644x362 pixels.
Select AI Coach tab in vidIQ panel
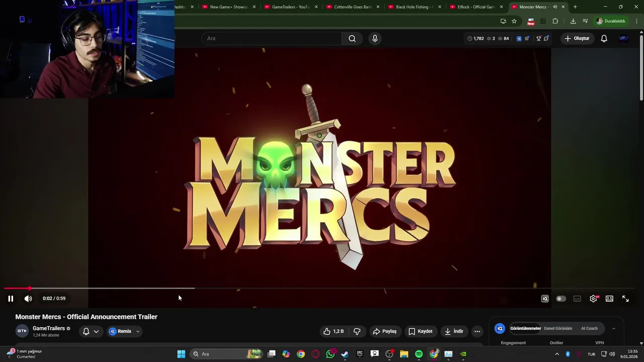[x=589, y=328]
